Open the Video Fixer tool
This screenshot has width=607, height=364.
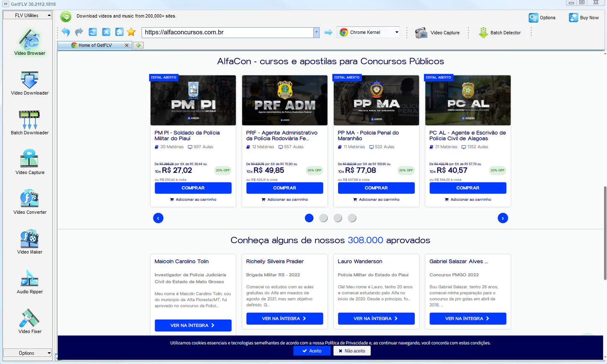30,321
